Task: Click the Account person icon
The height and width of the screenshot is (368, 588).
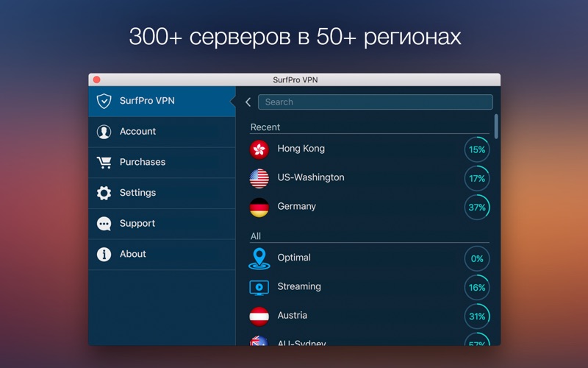Action: (104, 132)
